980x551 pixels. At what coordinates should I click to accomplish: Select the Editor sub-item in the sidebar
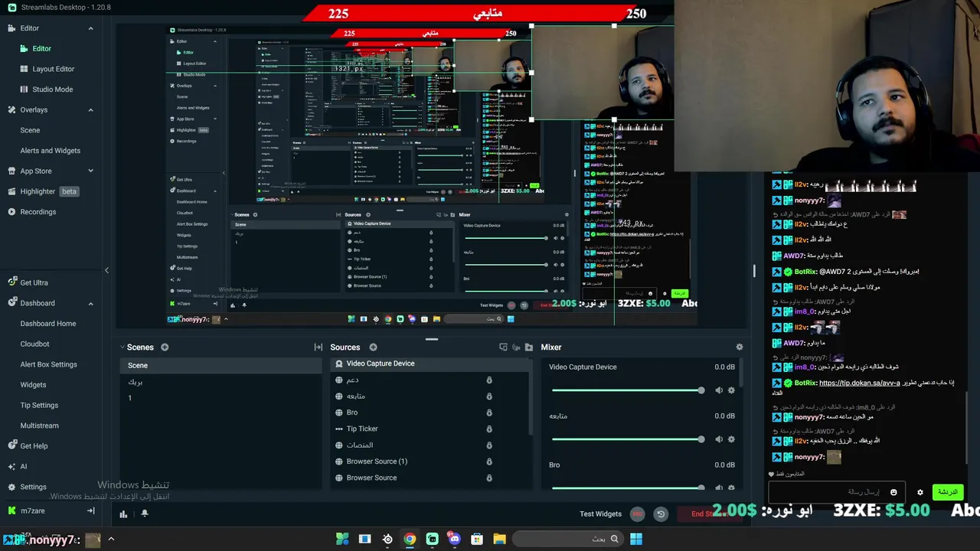(x=41, y=49)
